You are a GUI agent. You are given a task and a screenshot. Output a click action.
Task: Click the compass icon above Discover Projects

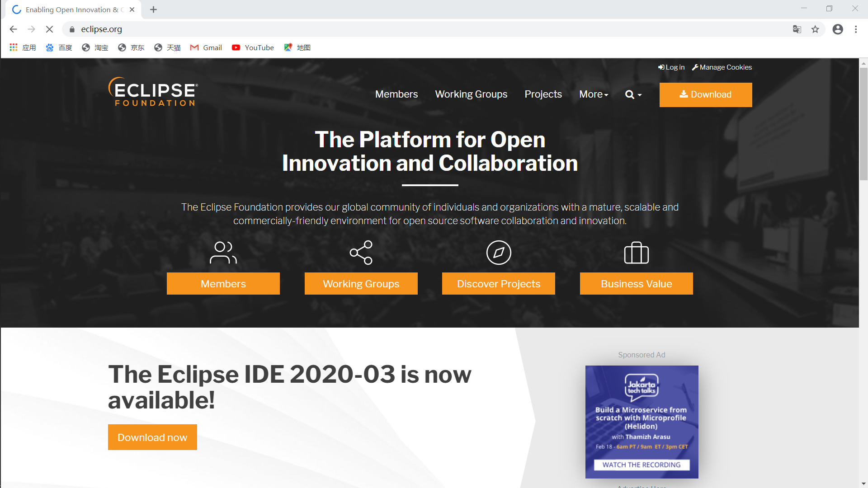(x=499, y=253)
